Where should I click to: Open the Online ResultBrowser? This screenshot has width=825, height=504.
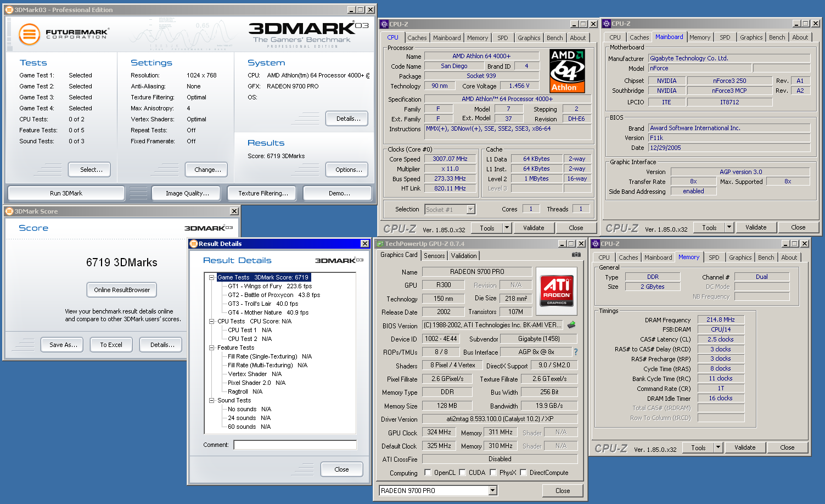pos(122,290)
